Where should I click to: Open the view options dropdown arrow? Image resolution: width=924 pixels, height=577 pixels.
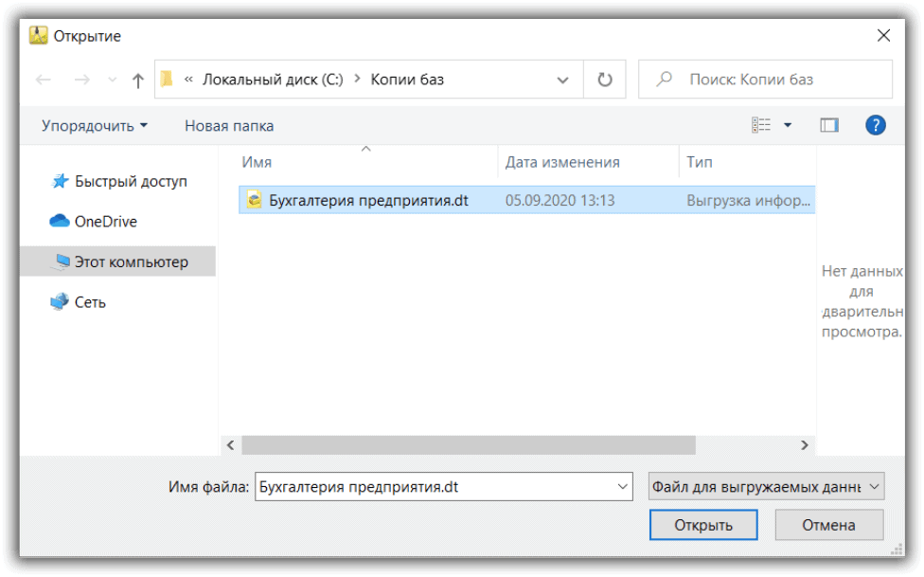coord(788,125)
